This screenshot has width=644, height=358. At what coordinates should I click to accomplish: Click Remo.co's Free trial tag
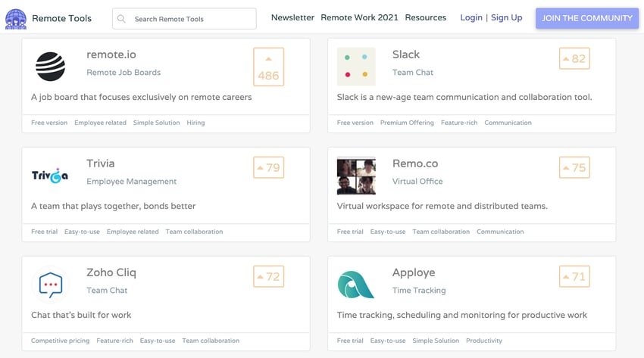(x=350, y=232)
